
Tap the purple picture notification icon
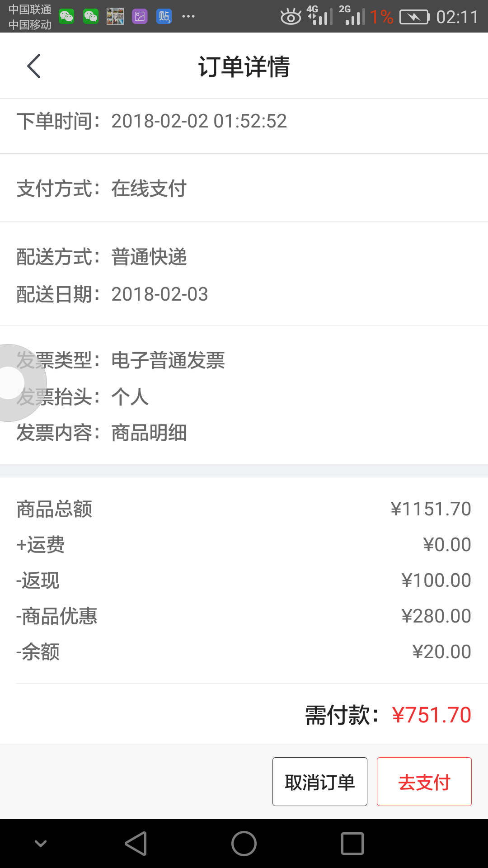click(140, 17)
